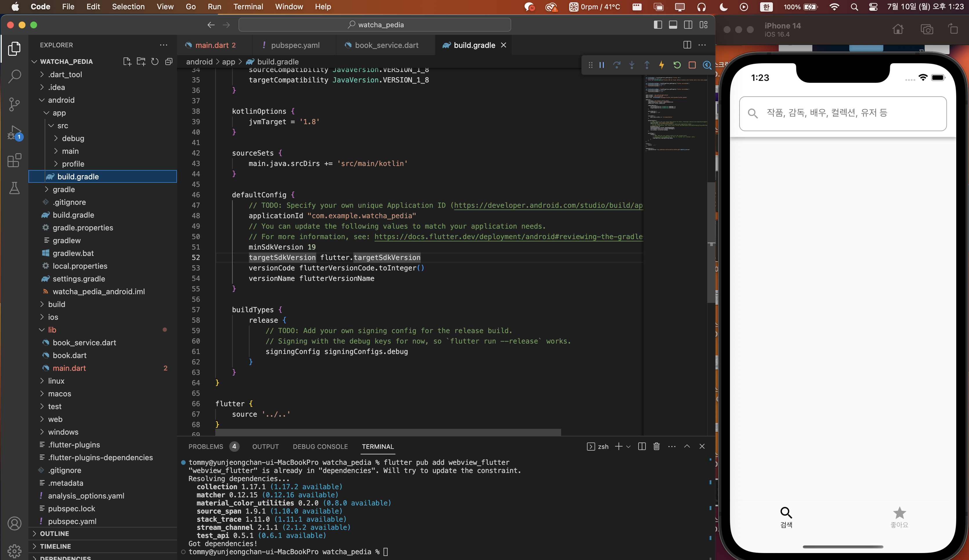Split the editor to the right
The width and height of the screenshot is (969, 560).
click(687, 45)
